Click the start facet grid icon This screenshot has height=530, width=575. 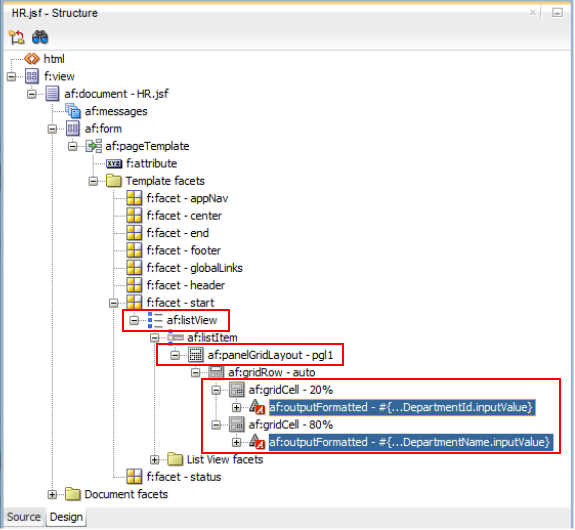click(134, 303)
